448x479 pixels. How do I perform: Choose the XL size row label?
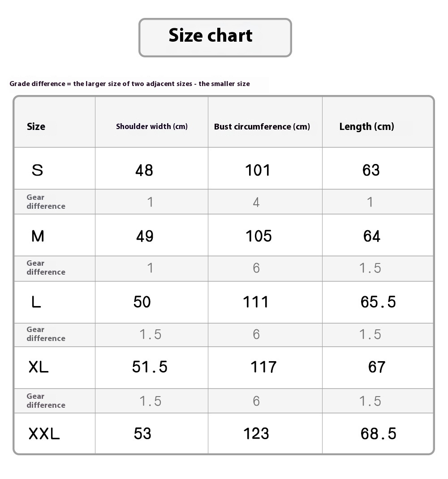[x=39, y=367]
